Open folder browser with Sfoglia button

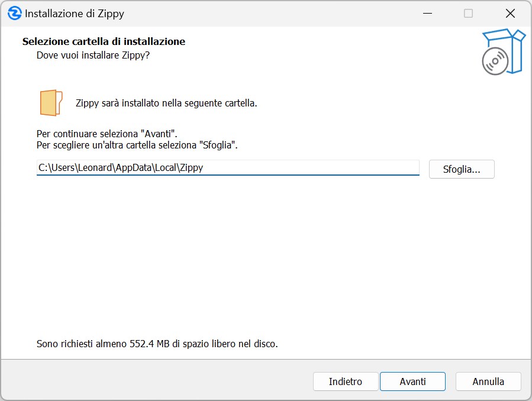(x=461, y=169)
